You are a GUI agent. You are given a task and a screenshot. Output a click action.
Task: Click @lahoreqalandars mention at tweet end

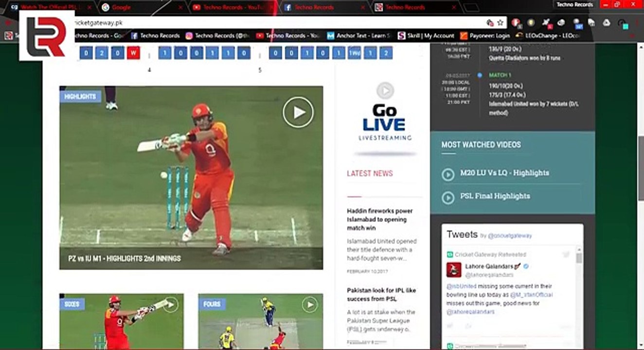(470, 312)
